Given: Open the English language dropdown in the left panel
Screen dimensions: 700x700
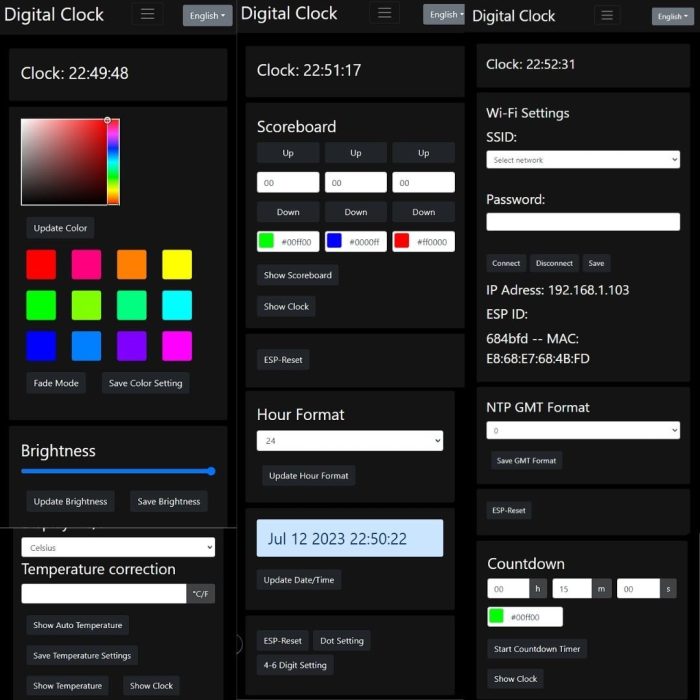Looking at the screenshot, I should (x=207, y=16).
